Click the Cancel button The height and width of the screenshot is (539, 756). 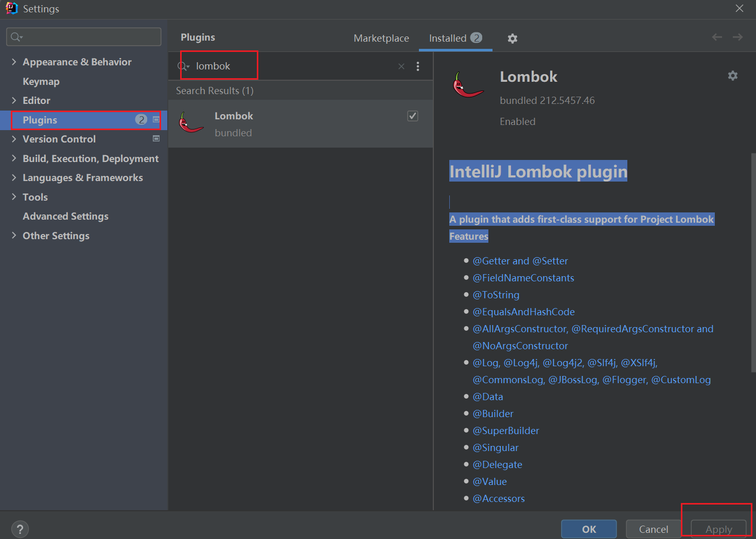pos(654,529)
